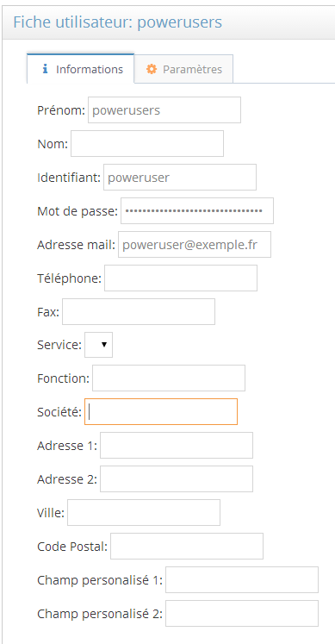Screen dimensions: 335x644
Task: Focus the Téléphone input box
Action: pos(181,278)
